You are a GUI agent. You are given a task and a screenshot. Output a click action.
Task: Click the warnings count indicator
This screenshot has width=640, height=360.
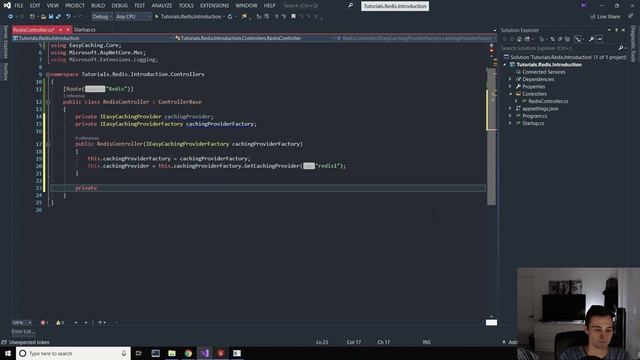point(60,322)
